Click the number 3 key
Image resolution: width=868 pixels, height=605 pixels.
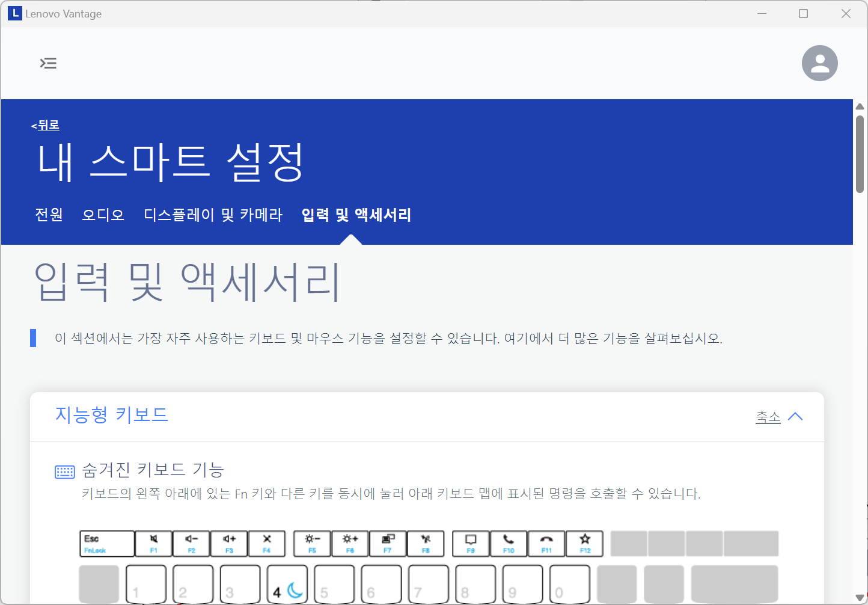point(240,585)
